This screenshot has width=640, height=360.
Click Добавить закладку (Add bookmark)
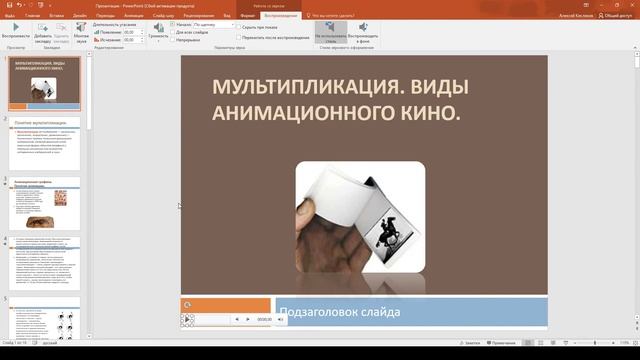(43, 33)
